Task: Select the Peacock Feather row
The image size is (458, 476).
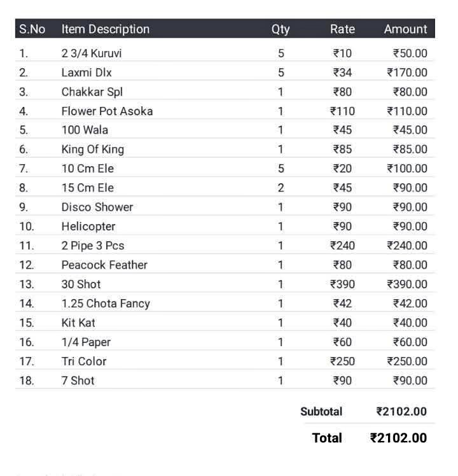Action: coord(104,265)
